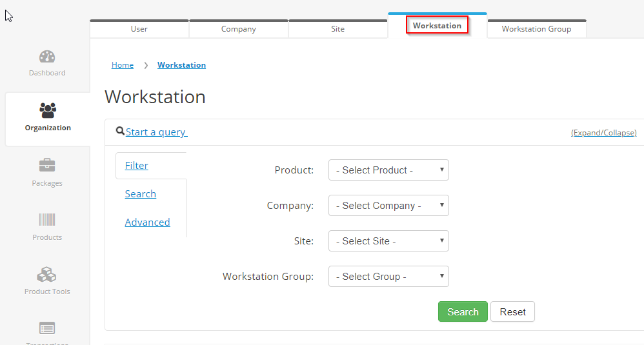Click the Transactions list icon
This screenshot has height=345, width=644.
tap(47, 328)
